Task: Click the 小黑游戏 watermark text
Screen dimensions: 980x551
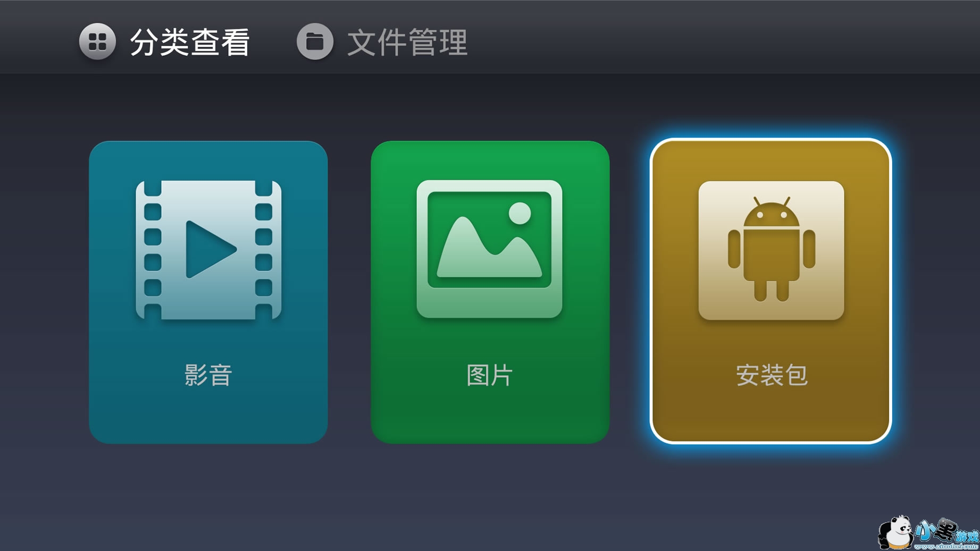Action: tap(947, 532)
